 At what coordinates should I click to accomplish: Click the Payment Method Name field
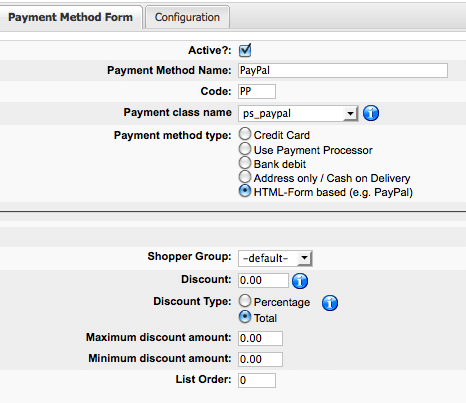[343, 71]
